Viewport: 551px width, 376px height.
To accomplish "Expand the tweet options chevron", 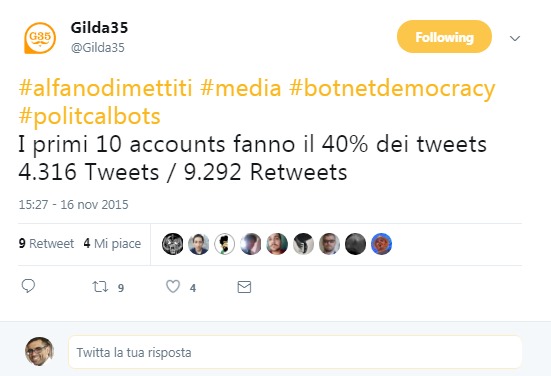I will (515, 38).
